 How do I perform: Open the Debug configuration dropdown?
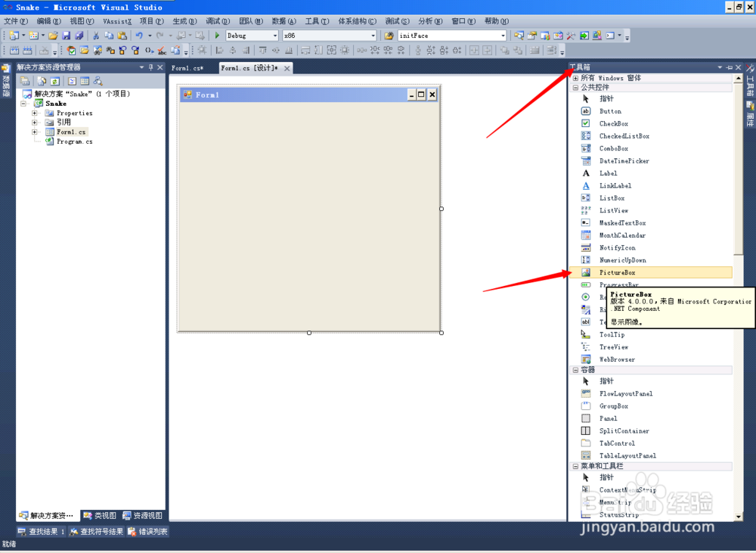(x=275, y=36)
